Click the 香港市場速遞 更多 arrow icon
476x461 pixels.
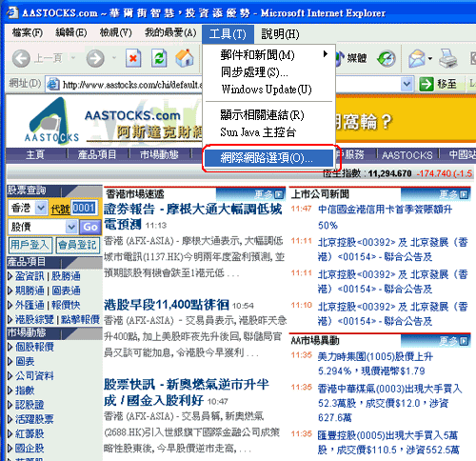[x=279, y=194]
